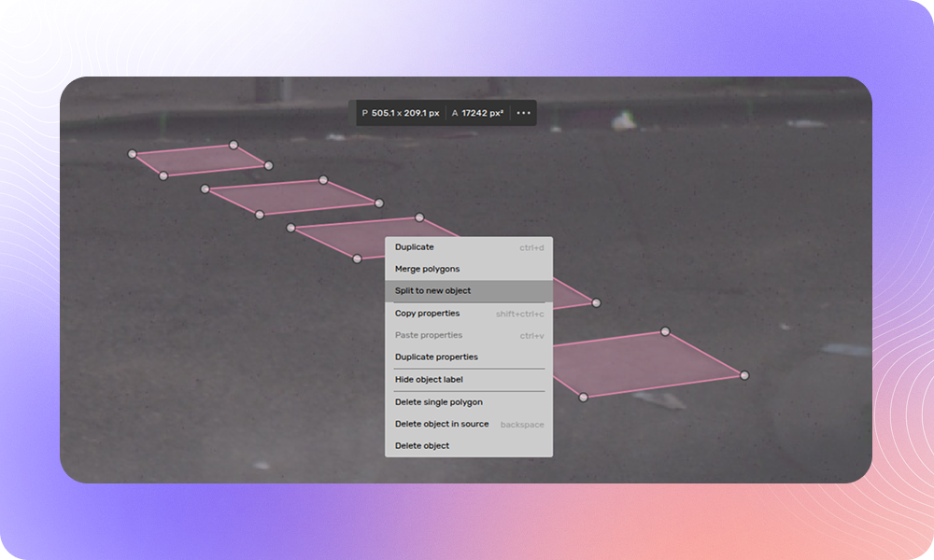Select the second polygon from the left
The height and width of the screenshot is (560, 934).
(x=290, y=198)
